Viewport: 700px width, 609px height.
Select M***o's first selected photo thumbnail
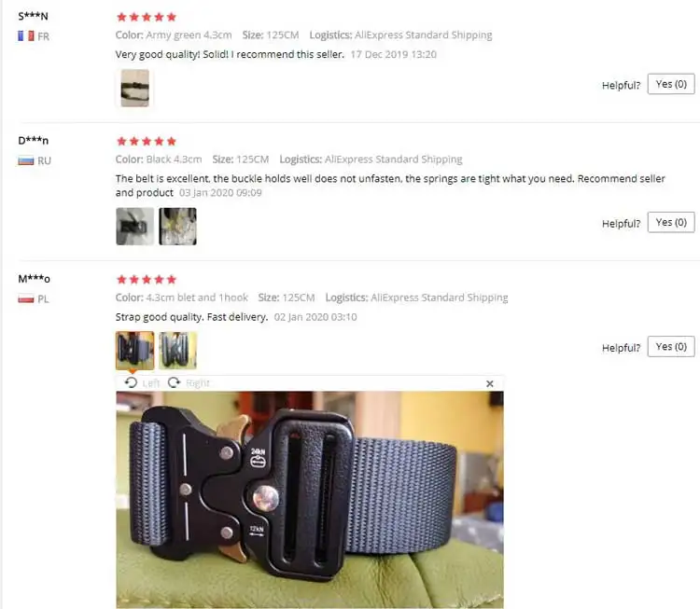134,351
